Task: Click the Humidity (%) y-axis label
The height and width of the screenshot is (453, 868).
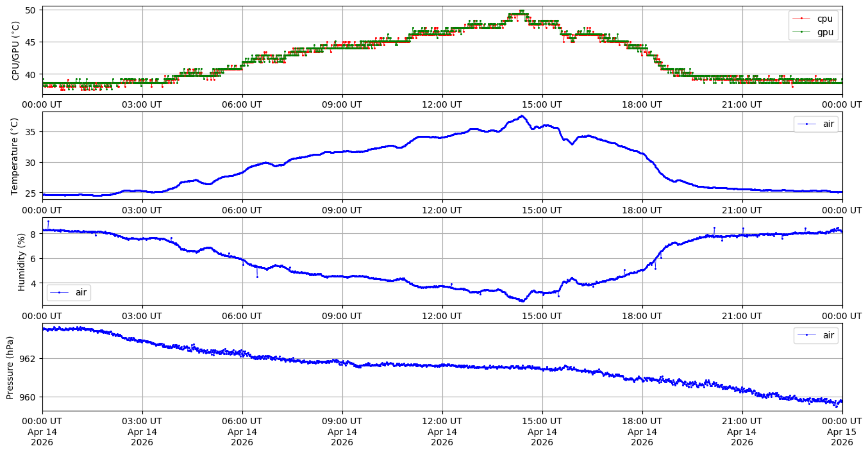Action: (x=21, y=261)
